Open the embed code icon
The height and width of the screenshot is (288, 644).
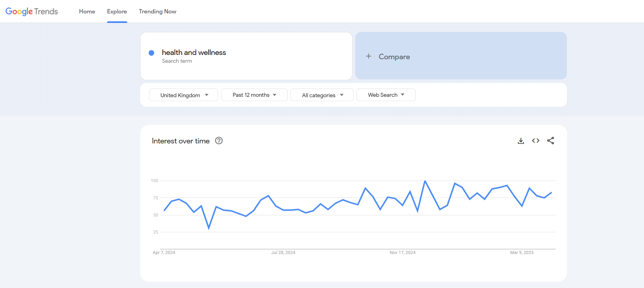536,141
